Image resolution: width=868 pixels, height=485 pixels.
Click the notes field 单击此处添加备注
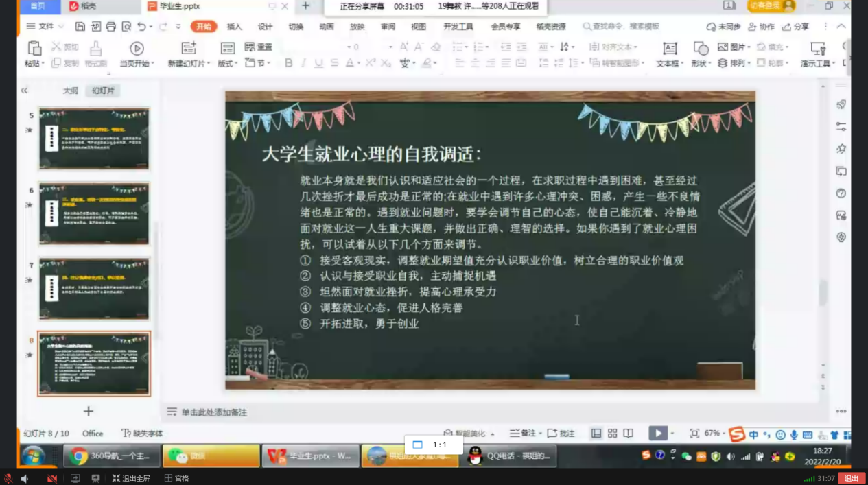[213, 412]
